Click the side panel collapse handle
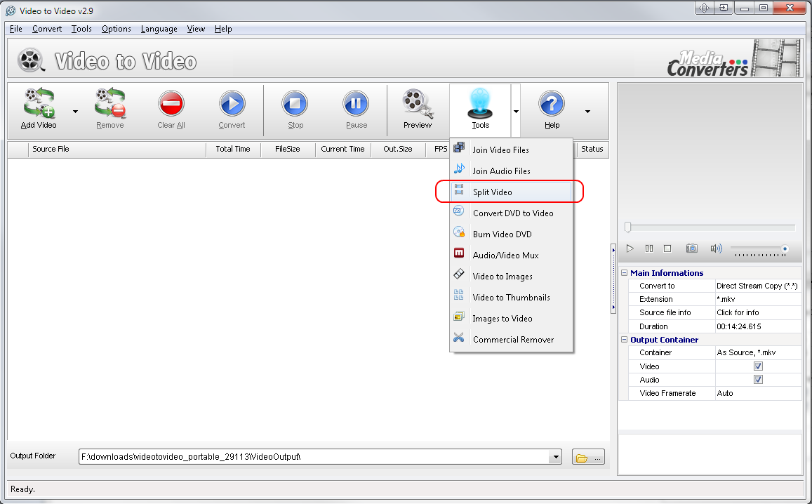 click(613, 279)
